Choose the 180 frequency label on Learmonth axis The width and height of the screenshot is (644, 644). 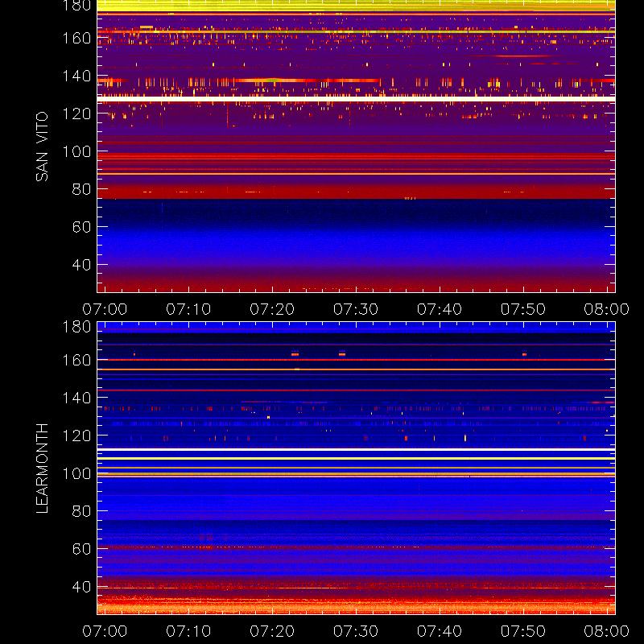(76, 327)
